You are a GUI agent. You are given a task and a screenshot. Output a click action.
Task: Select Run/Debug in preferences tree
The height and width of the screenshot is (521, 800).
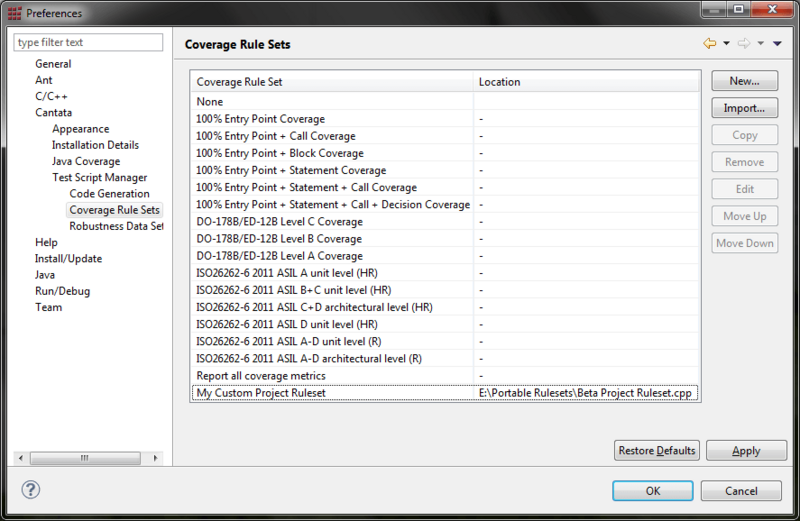[x=63, y=291]
